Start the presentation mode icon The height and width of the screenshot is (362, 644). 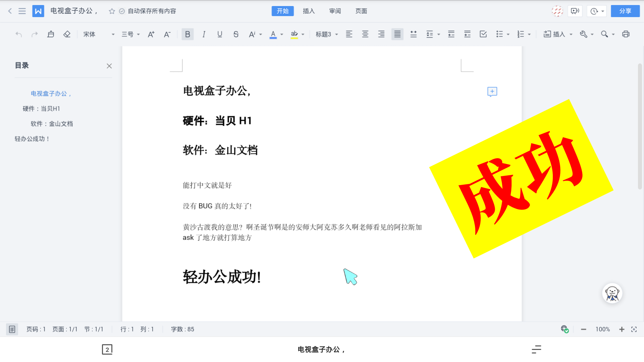pos(575,11)
